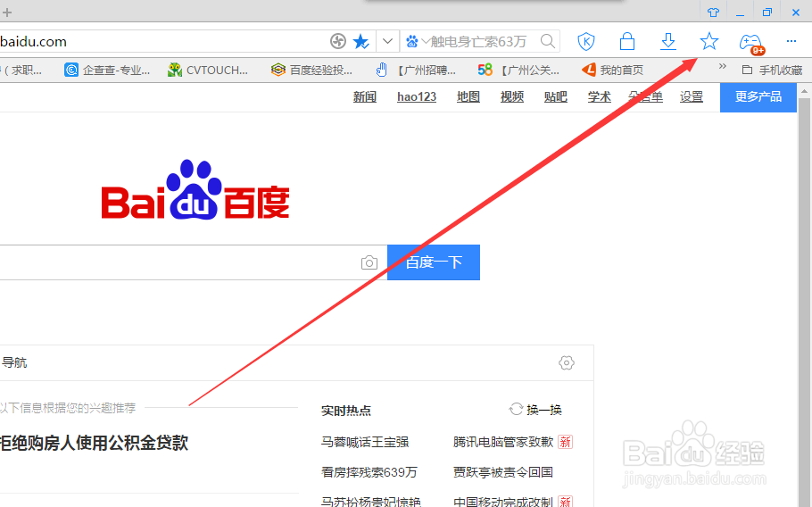Screen dimensions: 812x507
Task: Click the 新闻 link
Action: pyautogui.click(x=365, y=96)
